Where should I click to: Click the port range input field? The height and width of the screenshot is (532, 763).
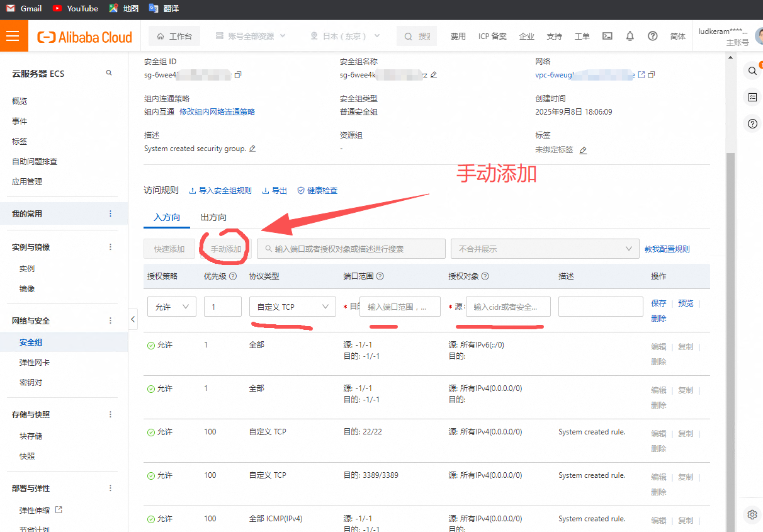click(399, 307)
